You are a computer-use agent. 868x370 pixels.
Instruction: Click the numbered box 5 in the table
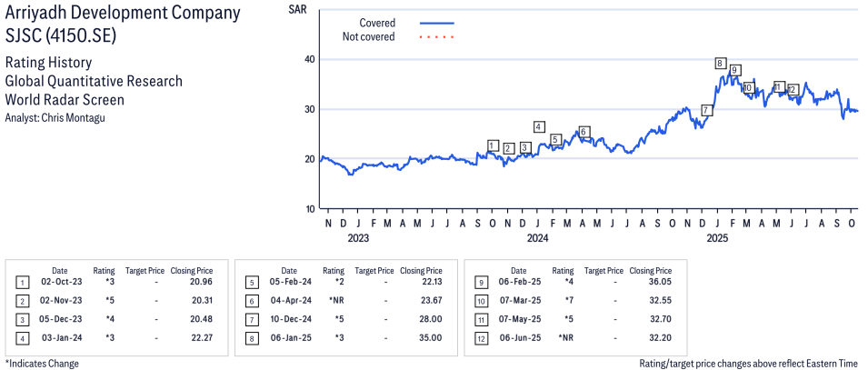252,283
